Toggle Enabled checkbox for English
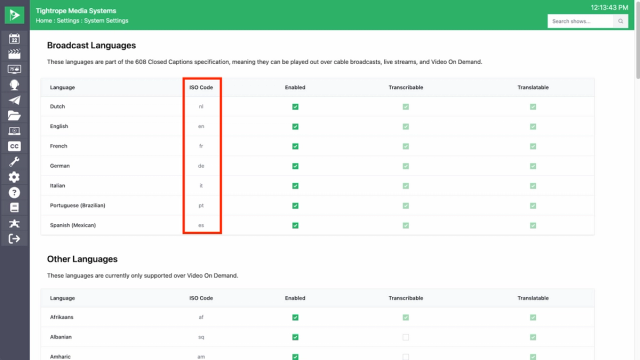 coord(295,127)
